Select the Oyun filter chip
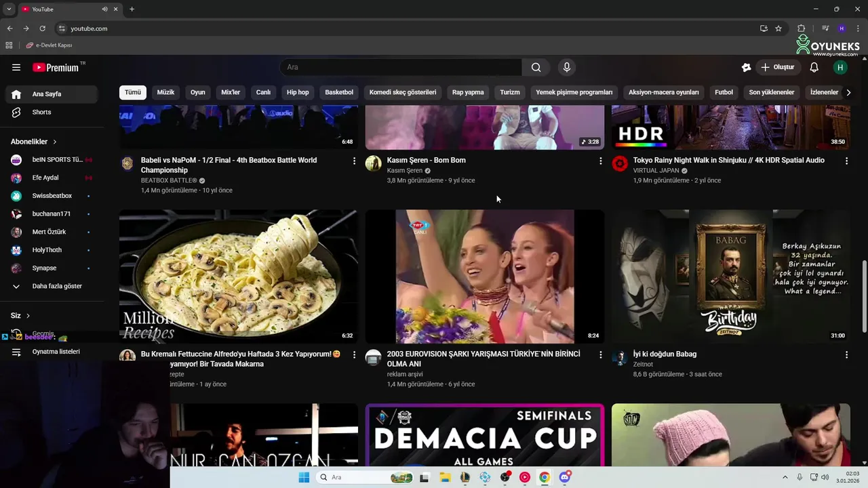868x488 pixels. (x=197, y=92)
